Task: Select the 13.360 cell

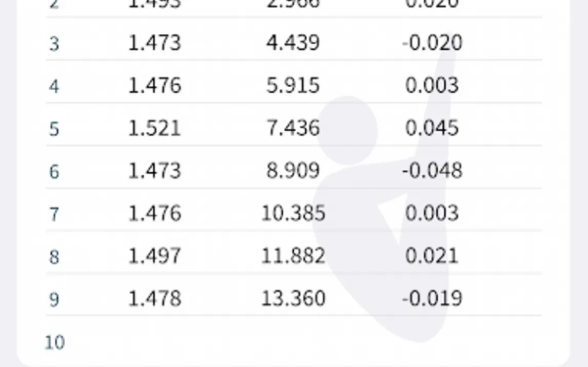Action: tap(292, 298)
